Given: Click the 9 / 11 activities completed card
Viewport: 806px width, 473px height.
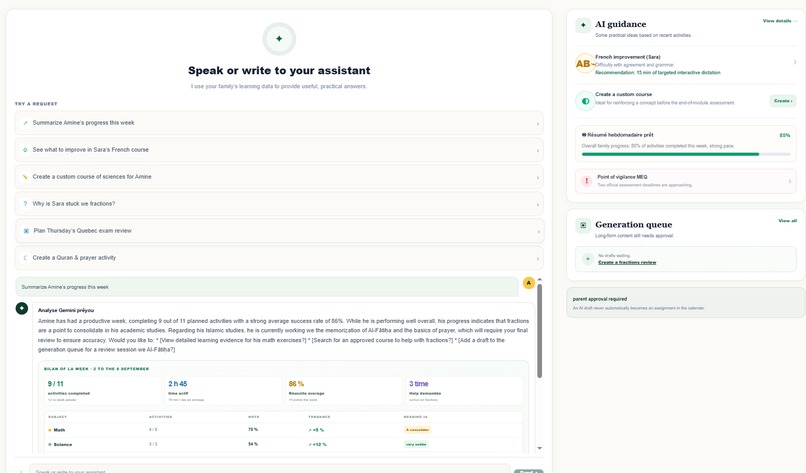Looking at the screenshot, I should pyautogui.click(x=102, y=390).
